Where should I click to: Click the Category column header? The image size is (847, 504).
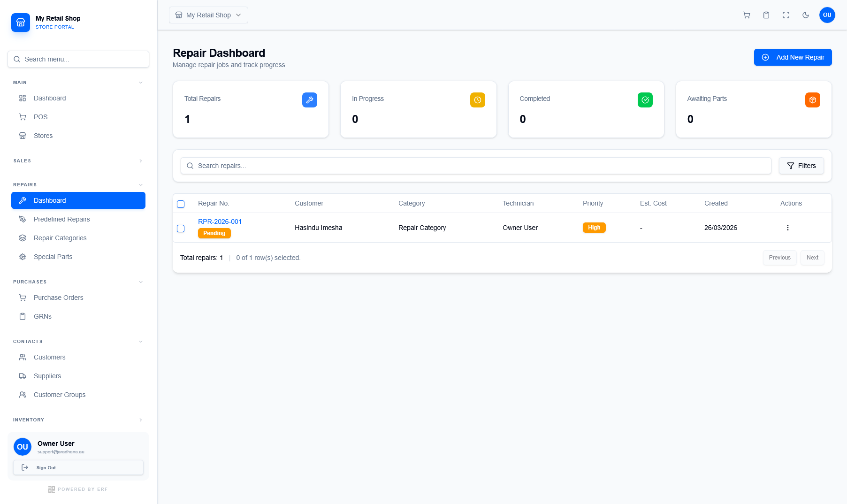[x=412, y=203]
